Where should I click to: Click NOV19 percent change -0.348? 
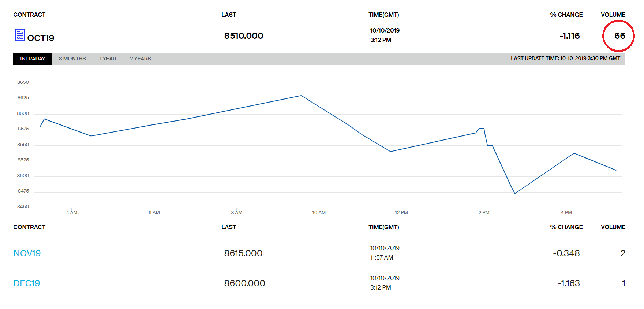[x=566, y=253]
